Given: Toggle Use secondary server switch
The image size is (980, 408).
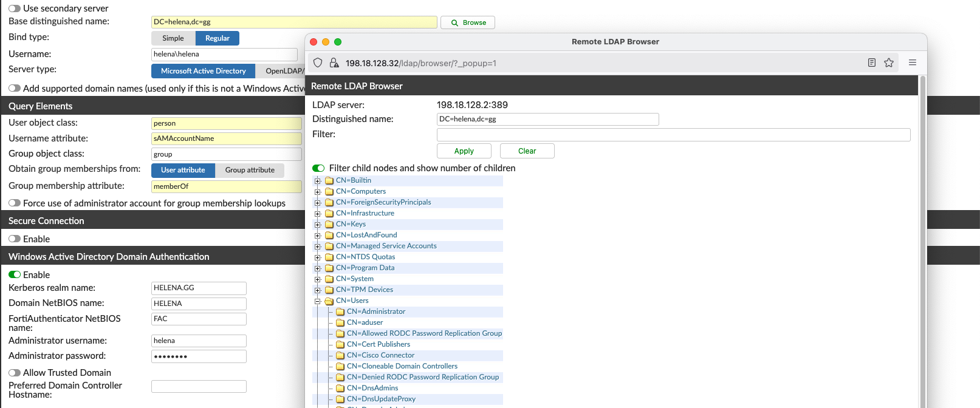Looking at the screenshot, I should [15, 8].
